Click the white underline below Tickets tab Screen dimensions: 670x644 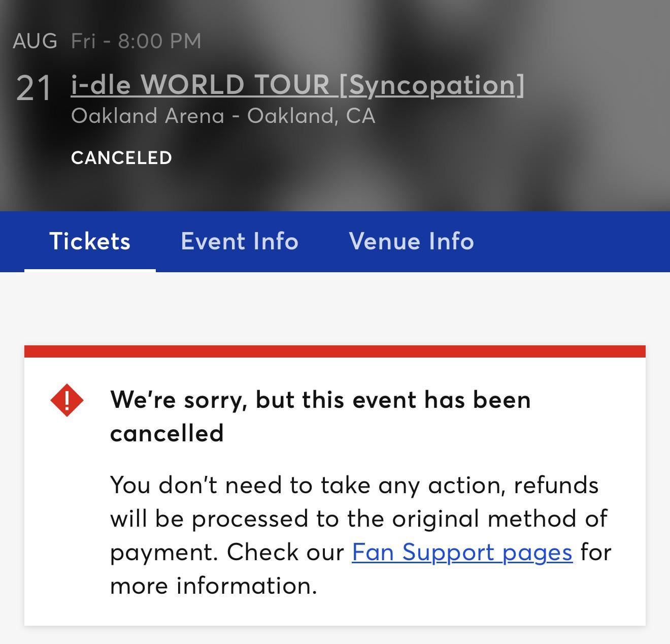coord(90,270)
